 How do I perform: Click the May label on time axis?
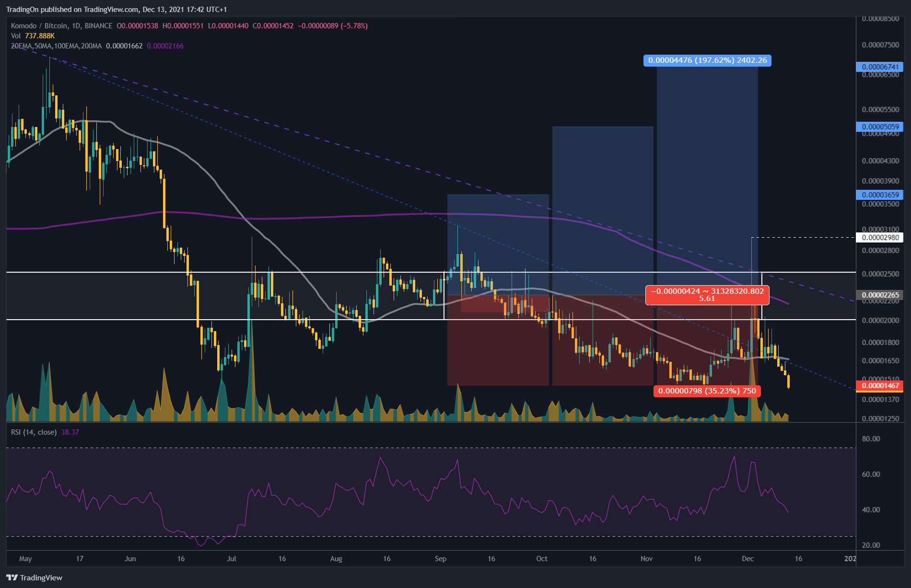click(25, 559)
